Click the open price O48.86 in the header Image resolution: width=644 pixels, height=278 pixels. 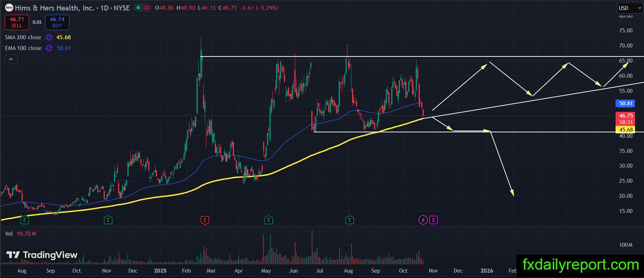[165, 8]
